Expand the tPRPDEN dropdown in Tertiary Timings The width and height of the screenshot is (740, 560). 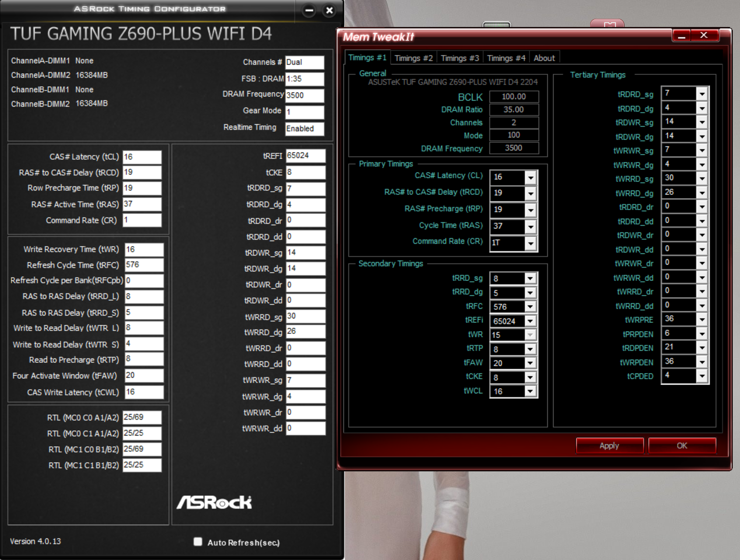coord(702,333)
